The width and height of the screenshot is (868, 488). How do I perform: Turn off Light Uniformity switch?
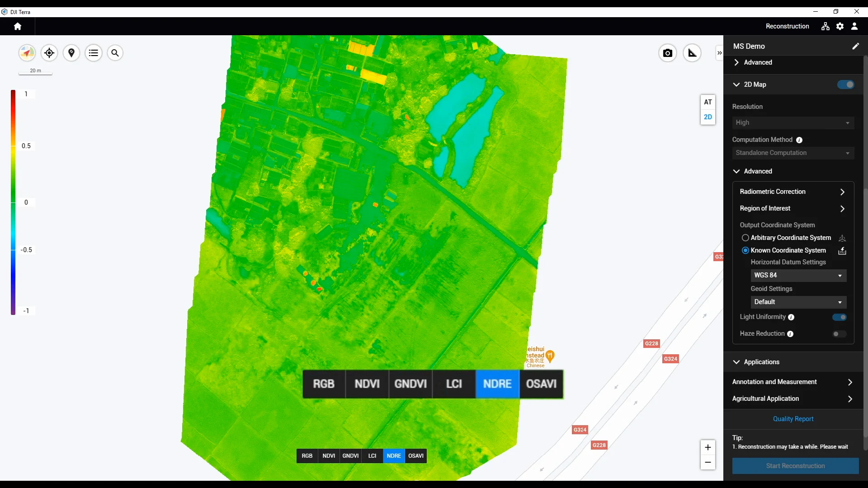[840, 317]
